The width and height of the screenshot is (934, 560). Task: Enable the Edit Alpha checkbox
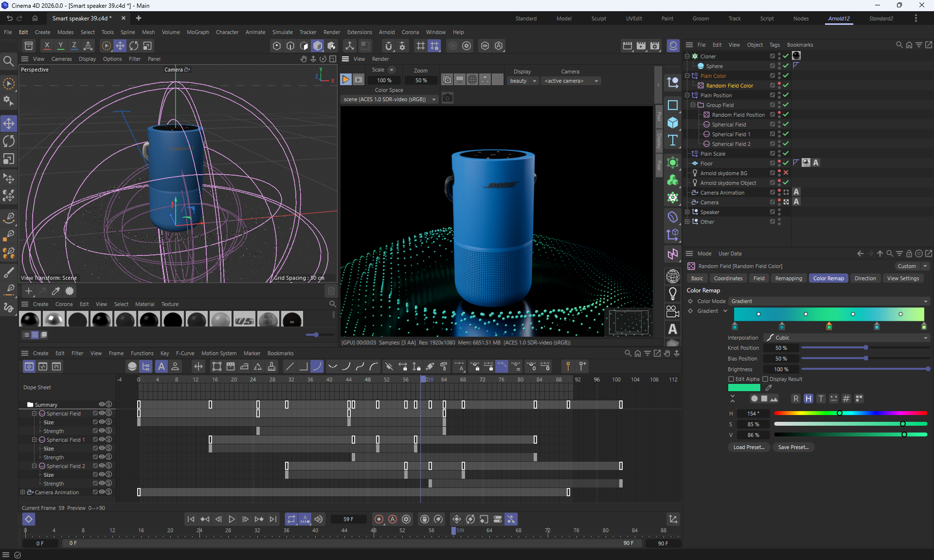click(731, 379)
